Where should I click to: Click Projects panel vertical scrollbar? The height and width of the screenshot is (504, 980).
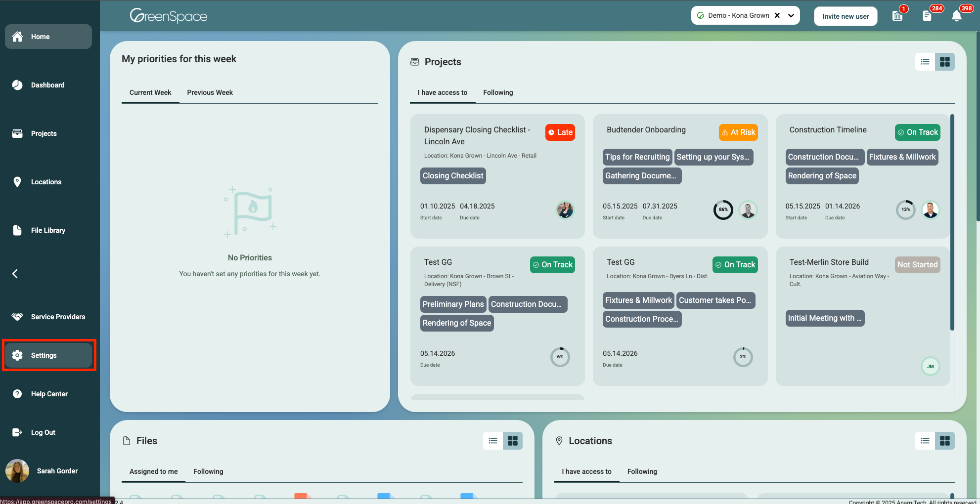pos(952,222)
